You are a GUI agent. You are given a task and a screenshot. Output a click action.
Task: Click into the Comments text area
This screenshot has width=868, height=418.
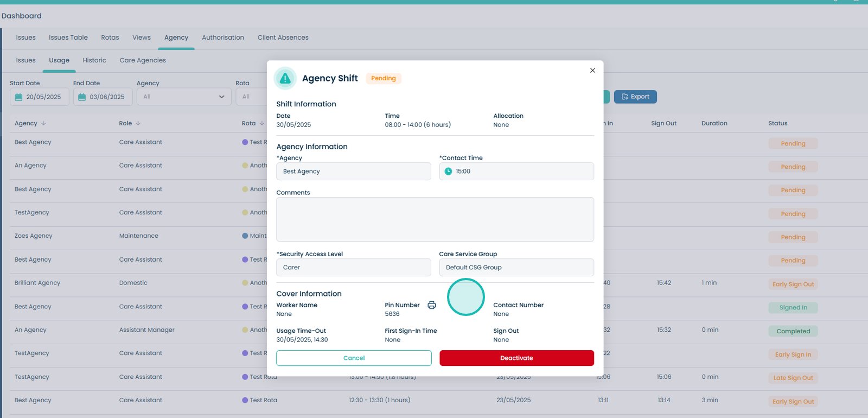pyautogui.click(x=435, y=219)
